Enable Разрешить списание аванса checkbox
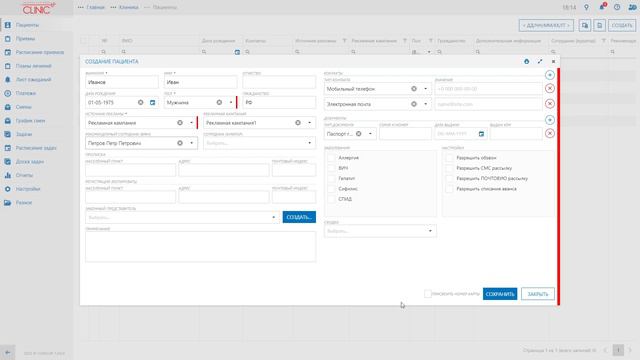This screenshot has height=360, width=640. (449, 189)
